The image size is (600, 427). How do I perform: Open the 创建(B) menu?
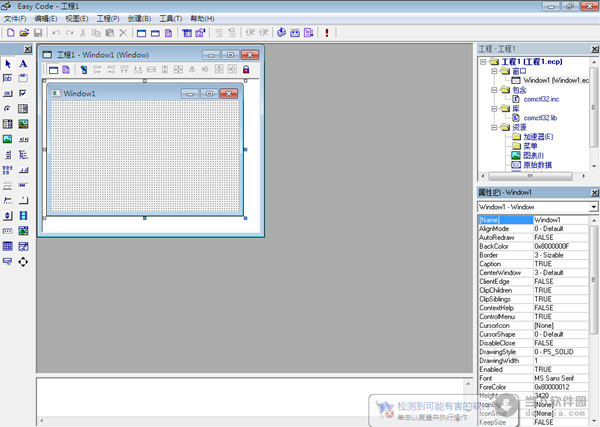[139, 18]
